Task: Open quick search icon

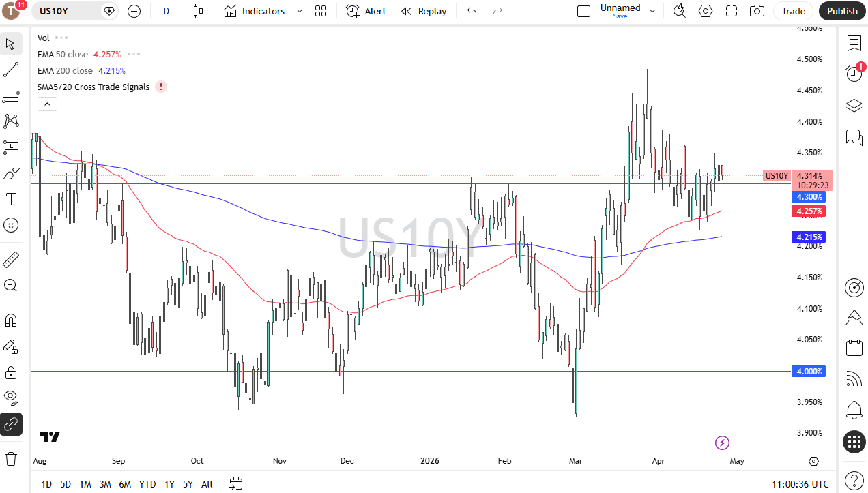Action: [x=679, y=11]
